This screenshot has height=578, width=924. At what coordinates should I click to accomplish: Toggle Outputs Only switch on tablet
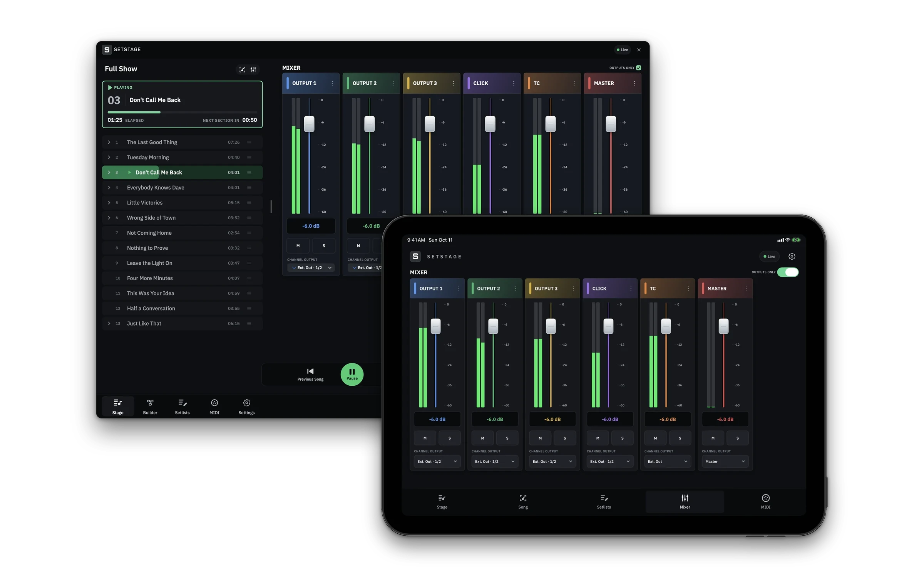(788, 272)
